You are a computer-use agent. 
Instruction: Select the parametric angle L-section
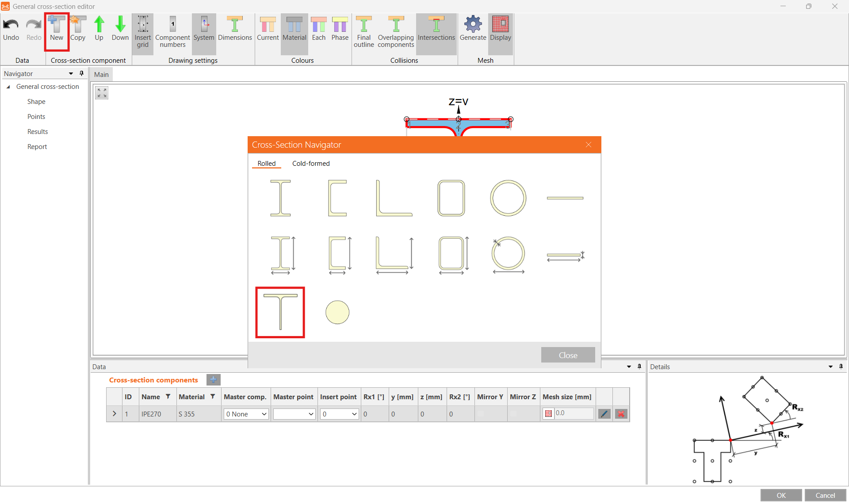click(394, 255)
